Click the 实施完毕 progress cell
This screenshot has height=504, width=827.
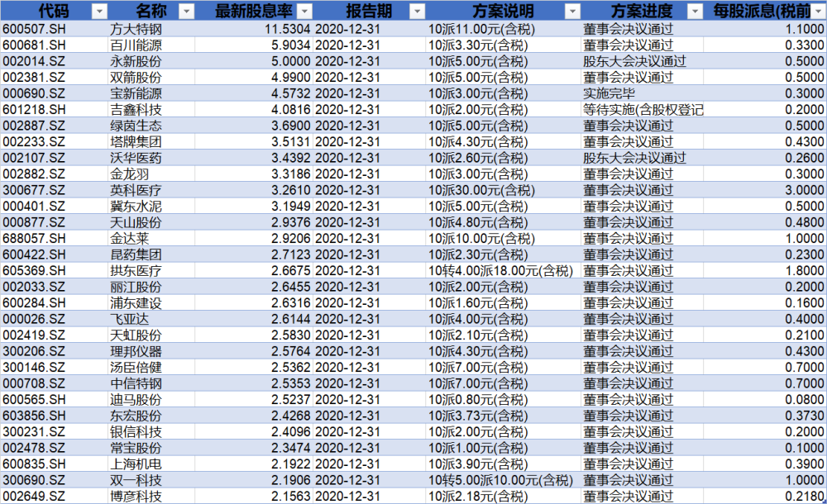click(x=642, y=93)
